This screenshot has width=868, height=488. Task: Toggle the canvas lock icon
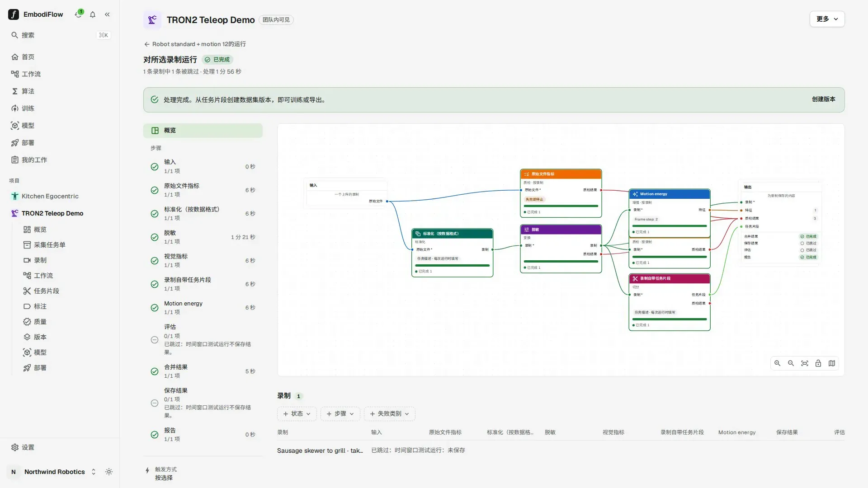[x=818, y=363]
